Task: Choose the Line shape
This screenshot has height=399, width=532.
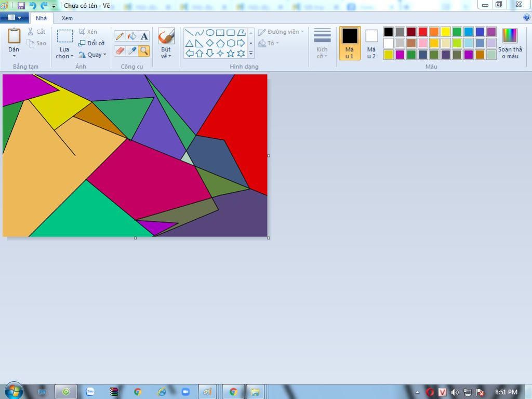Action: coord(189,33)
